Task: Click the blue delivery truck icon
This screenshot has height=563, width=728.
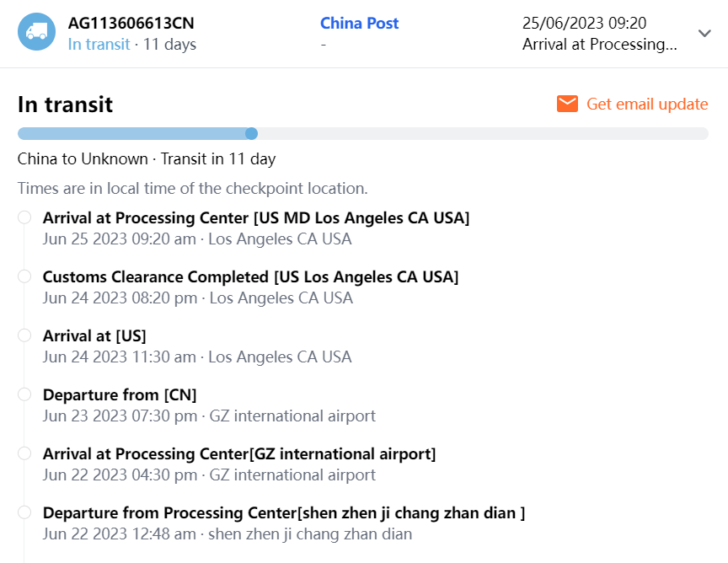Action: [36, 32]
